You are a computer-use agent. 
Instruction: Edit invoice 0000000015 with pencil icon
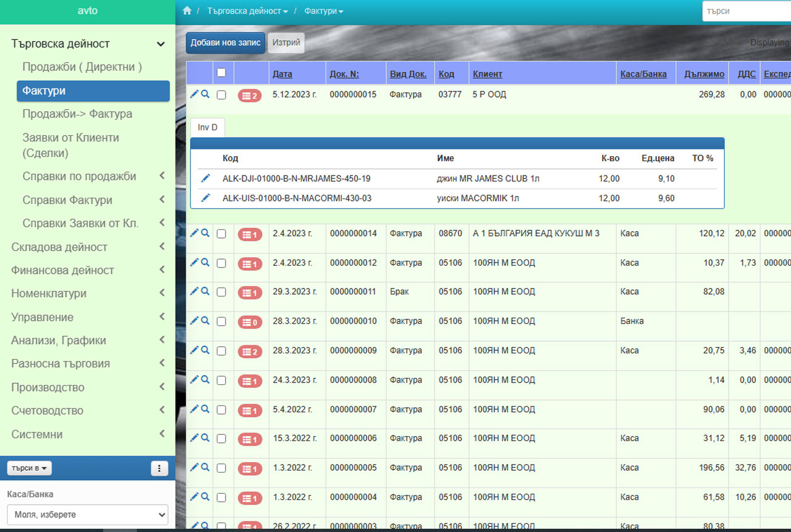pos(194,94)
